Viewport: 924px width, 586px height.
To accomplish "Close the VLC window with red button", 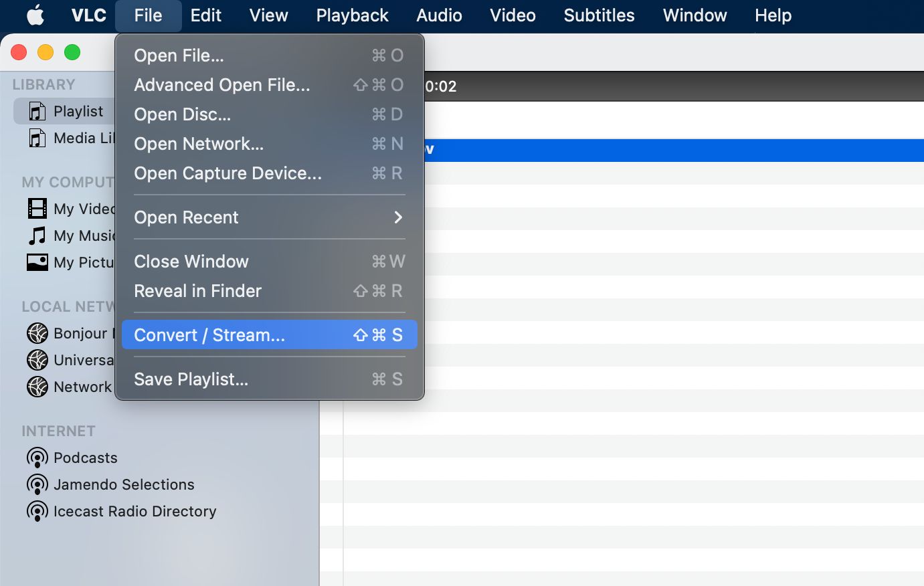I will point(19,52).
